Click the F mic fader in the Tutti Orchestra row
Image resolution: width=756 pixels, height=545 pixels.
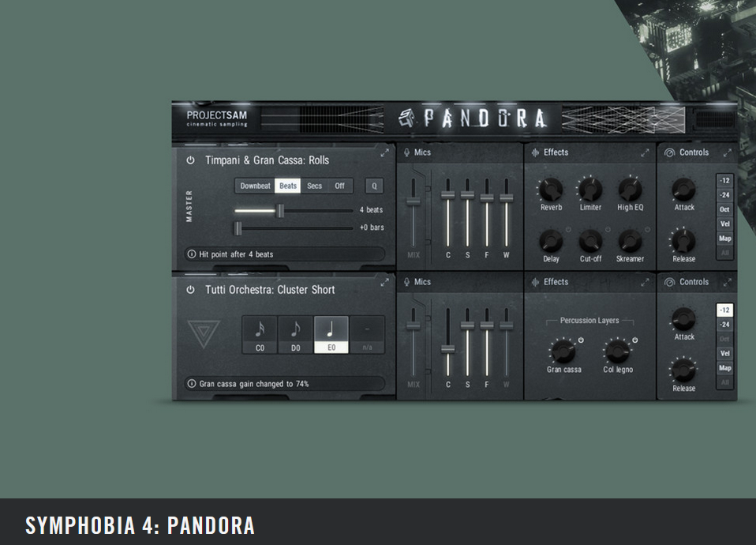pyautogui.click(x=486, y=325)
